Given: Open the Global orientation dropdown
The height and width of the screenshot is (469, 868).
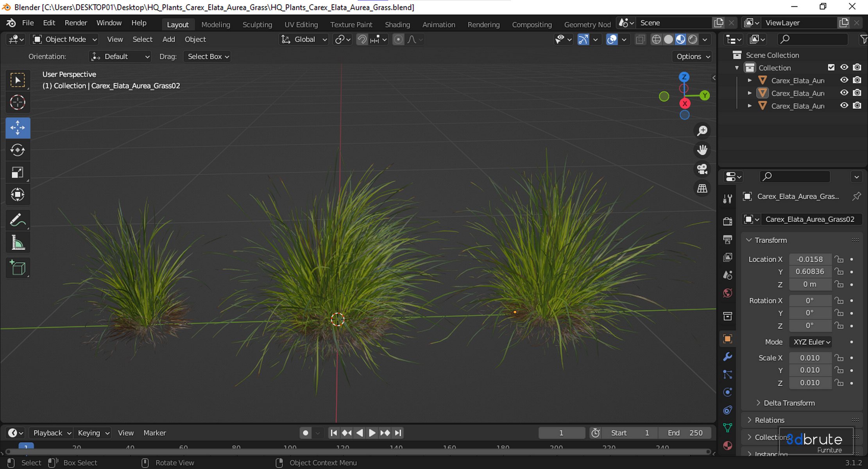Looking at the screenshot, I should point(304,39).
